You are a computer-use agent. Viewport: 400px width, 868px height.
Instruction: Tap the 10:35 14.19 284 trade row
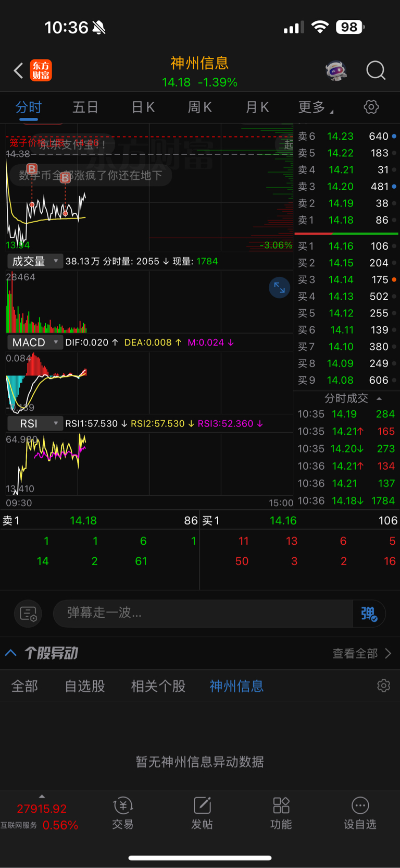coord(347,414)
